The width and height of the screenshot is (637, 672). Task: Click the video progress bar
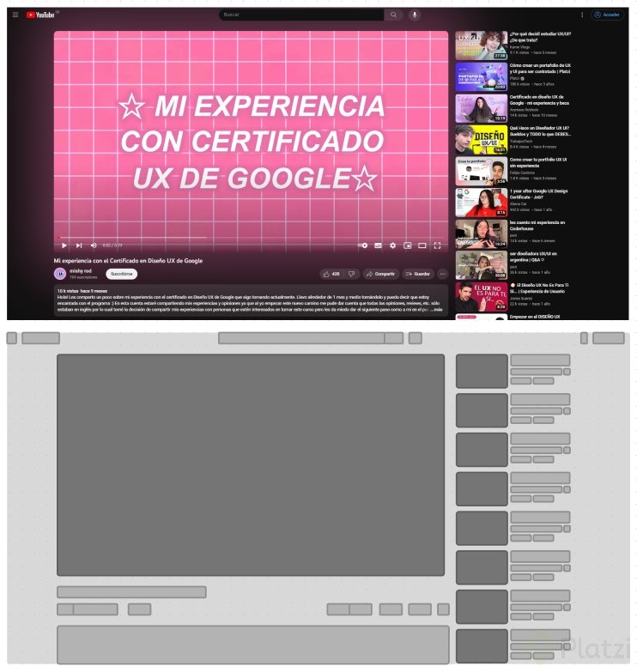pyautogui.click(x=252, y=237)
